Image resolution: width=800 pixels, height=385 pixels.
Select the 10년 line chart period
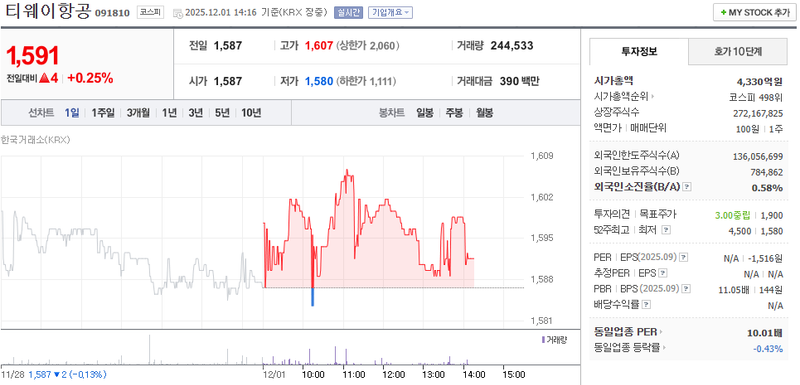coord(251,113)
